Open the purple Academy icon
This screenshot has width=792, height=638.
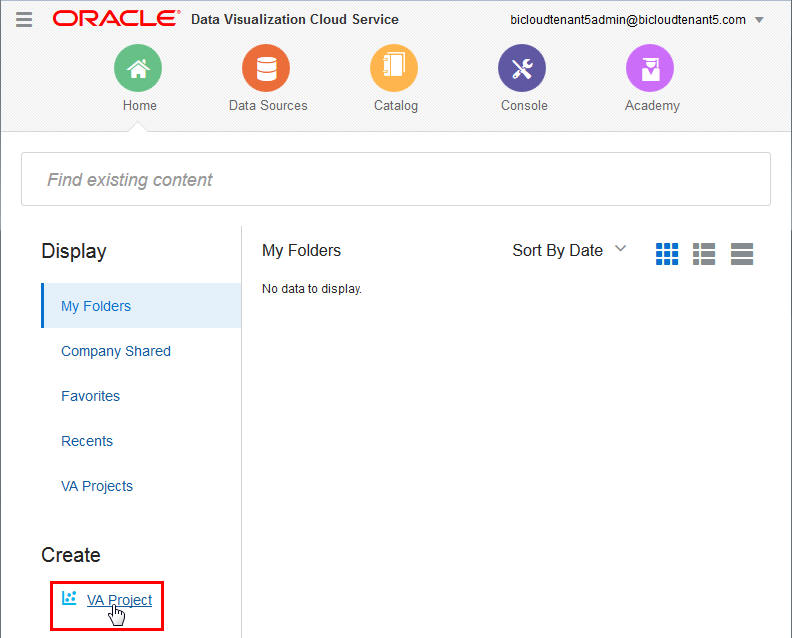(x=650, y=68)
